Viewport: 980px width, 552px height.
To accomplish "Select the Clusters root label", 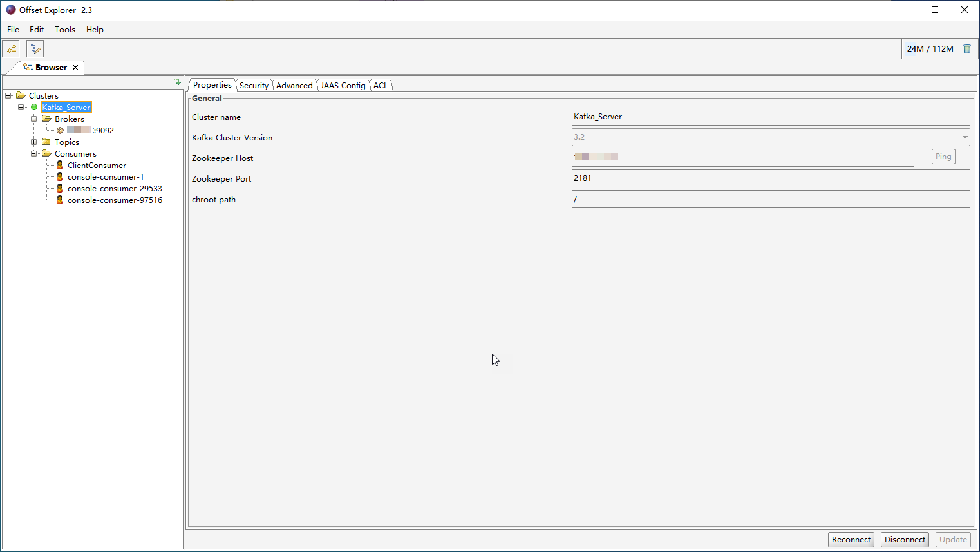I will click(x=44, y=95).
